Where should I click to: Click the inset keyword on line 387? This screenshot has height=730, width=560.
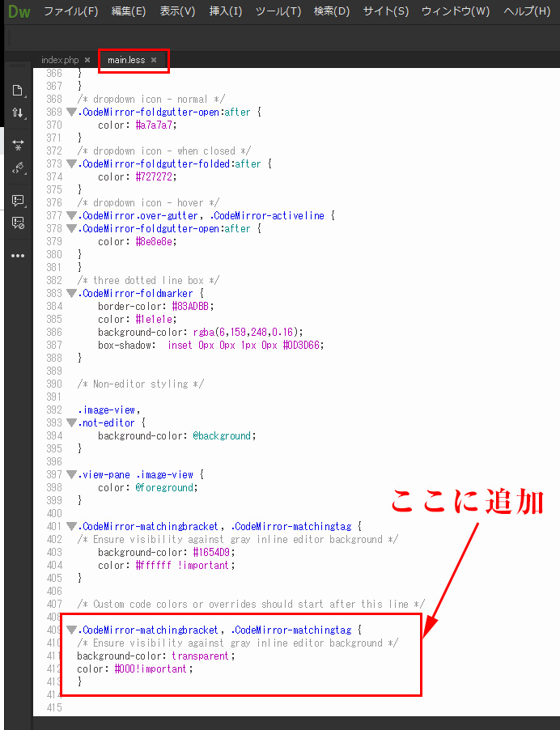coord(180,346)
